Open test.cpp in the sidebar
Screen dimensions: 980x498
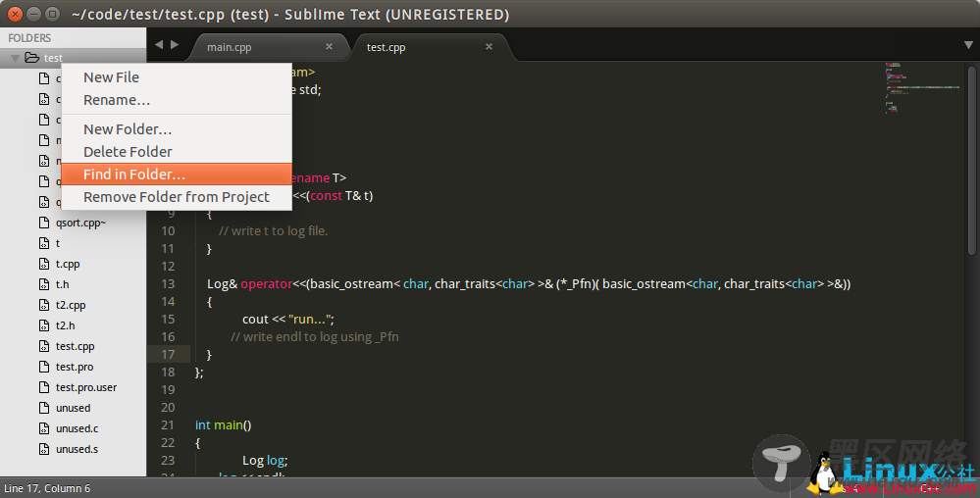click(x=75, y=347)
